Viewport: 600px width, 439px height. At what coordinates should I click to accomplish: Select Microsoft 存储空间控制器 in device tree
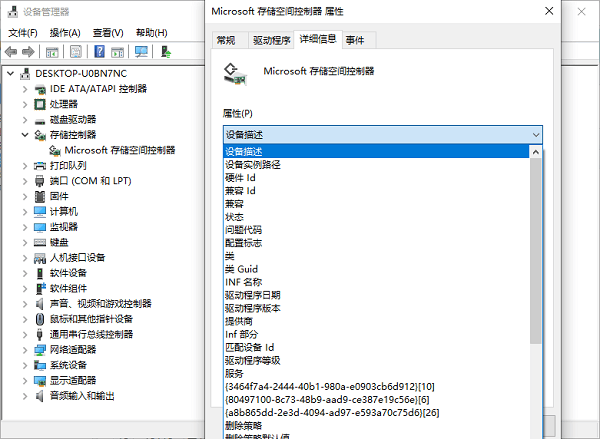coord(120,150)
